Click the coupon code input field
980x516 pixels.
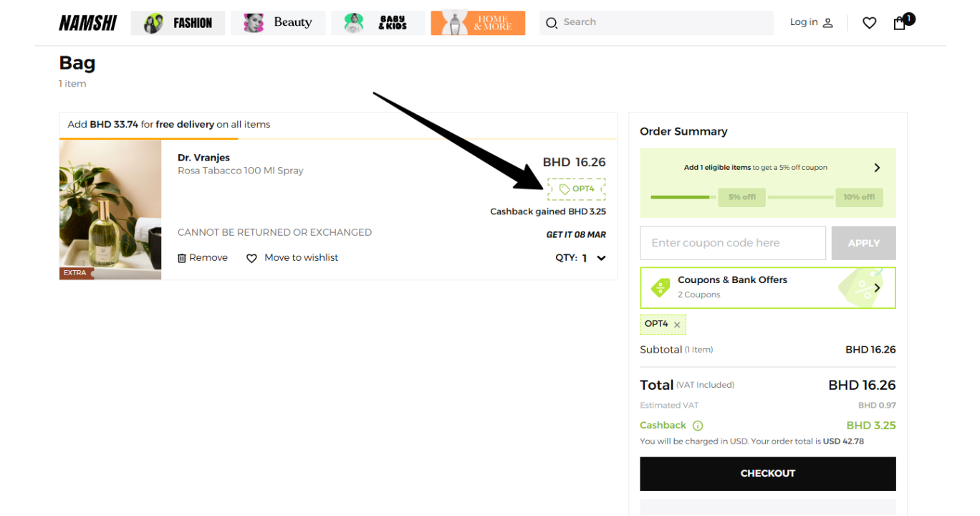click(733, 243)
